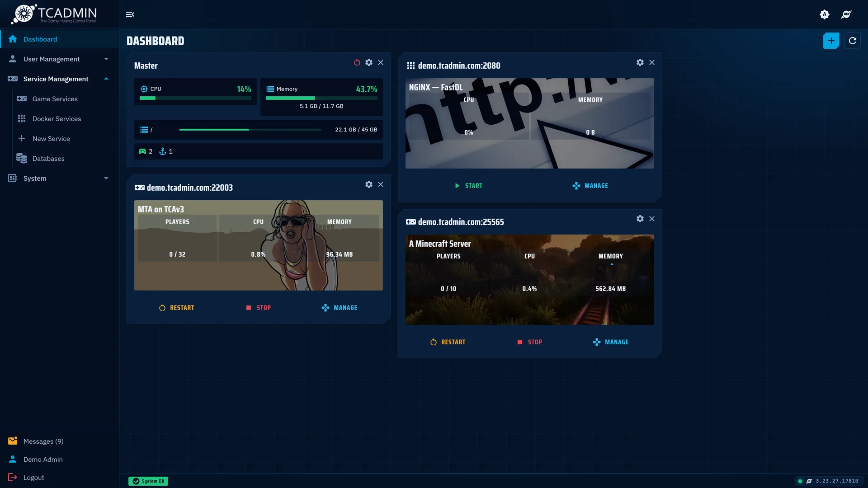Open settings gear for demo.tcadmin.com:2080 card

(640, 62)
